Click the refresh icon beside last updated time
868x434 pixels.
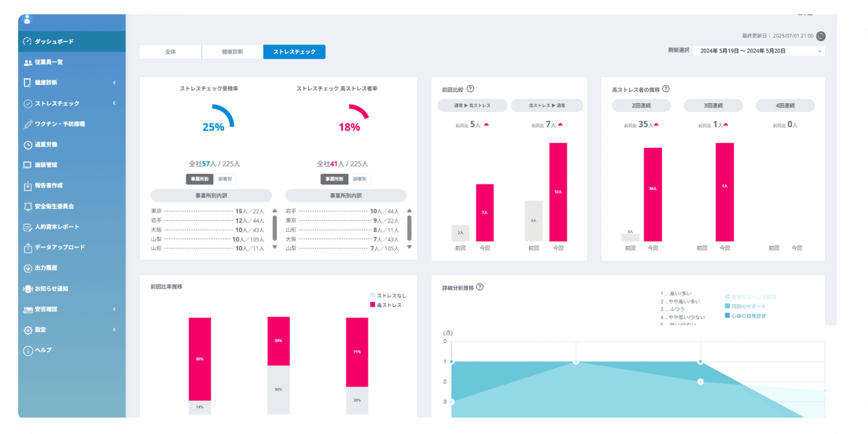(x=821, y=36)
